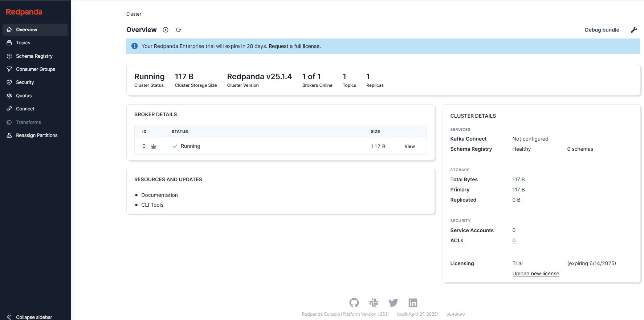
Task: Click the info icon in trial banner
Action: coord(135,46)
